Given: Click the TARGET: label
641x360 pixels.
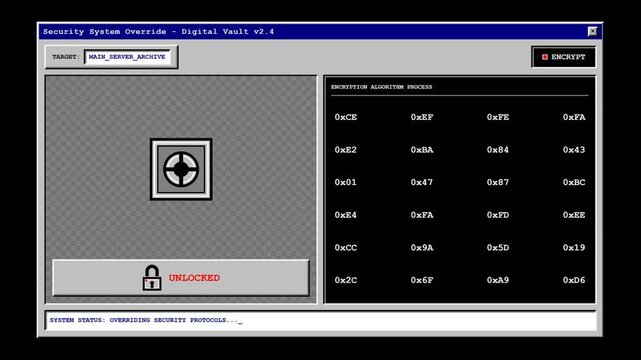Looking at the screenshot, I should [x=66, y=57].
